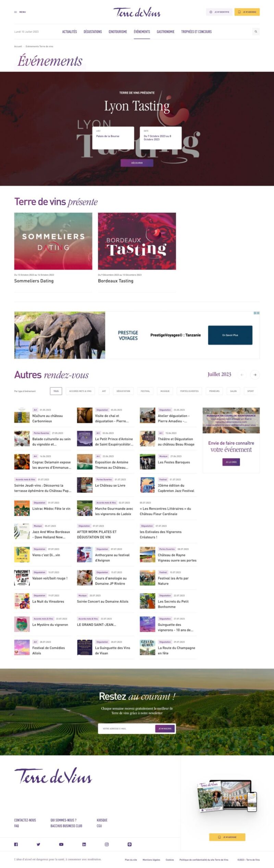
Task: Go to next month with right arrow
Action: click(255, 375)
